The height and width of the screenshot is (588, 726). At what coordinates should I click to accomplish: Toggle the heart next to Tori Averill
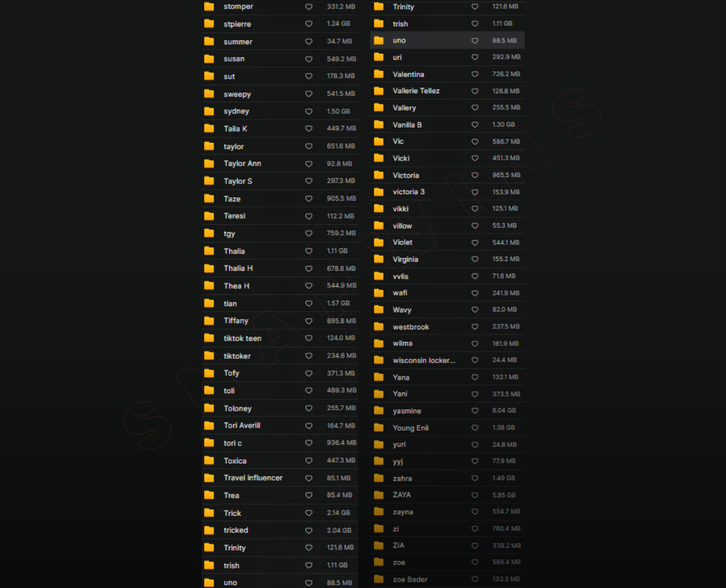(x=309, y=426)
